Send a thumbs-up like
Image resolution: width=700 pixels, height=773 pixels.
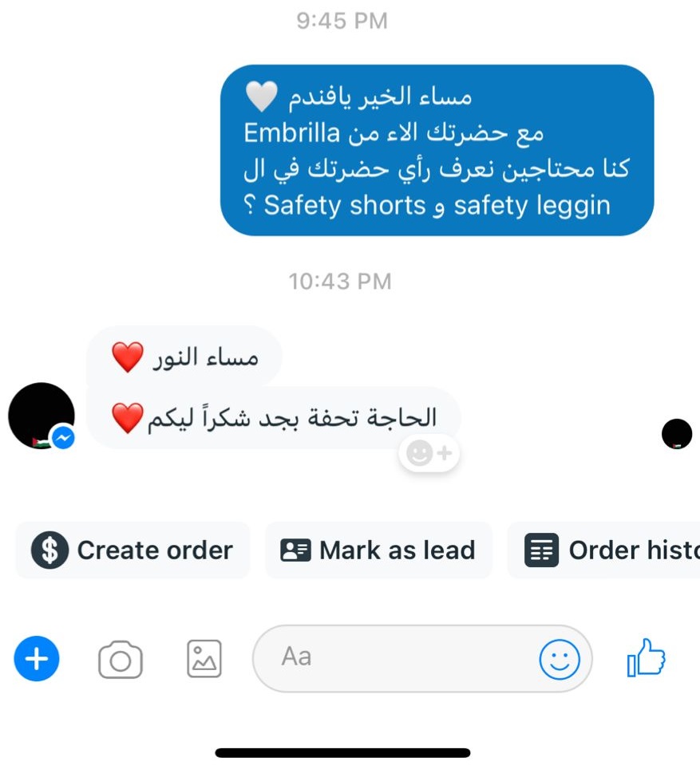pos(646,657)
